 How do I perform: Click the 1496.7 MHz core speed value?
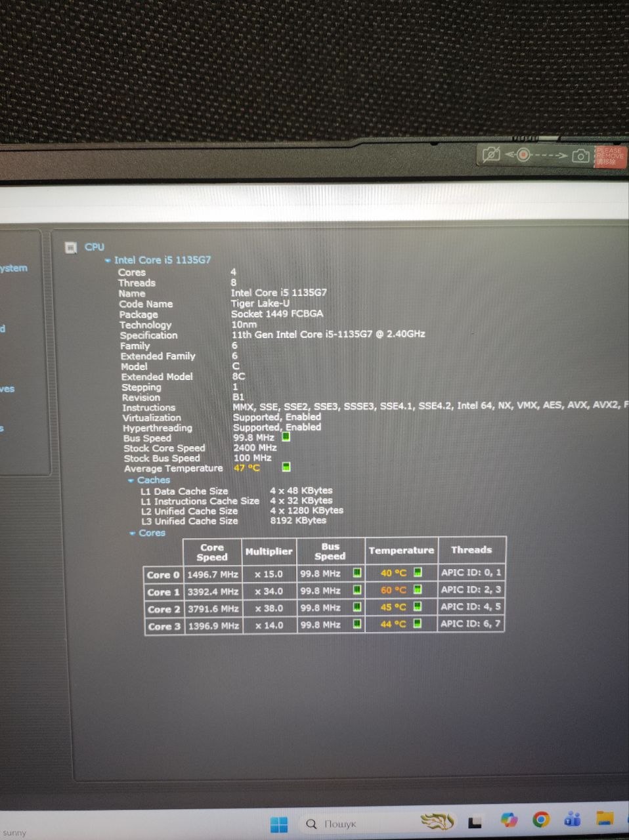213,574
